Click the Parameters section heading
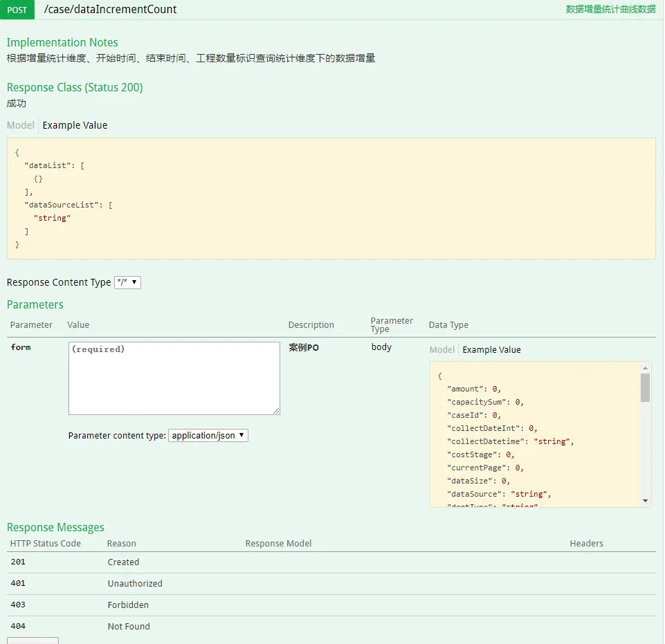The height and width of the screenshot is (644, 665). [35, 305]
